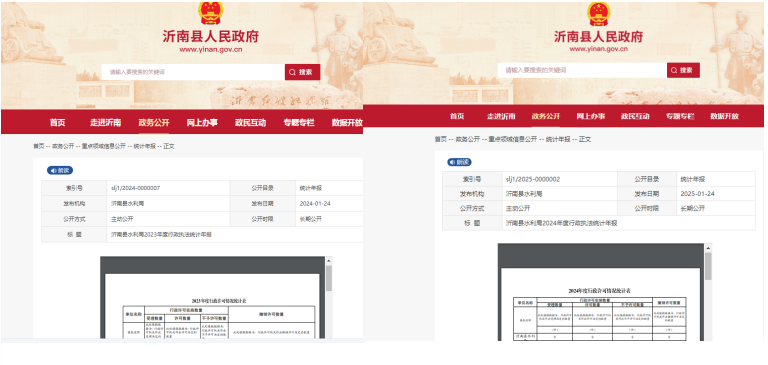The height and width of the screenshot is (365, 768).
Task: Open 政民互动 in the left page navigation bar
Action: coord(250,122)
